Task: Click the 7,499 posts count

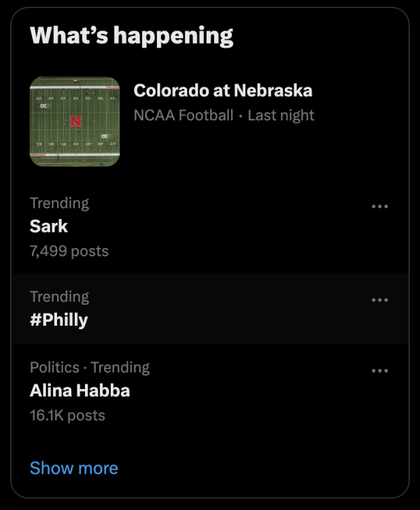Action: (69, 251)
